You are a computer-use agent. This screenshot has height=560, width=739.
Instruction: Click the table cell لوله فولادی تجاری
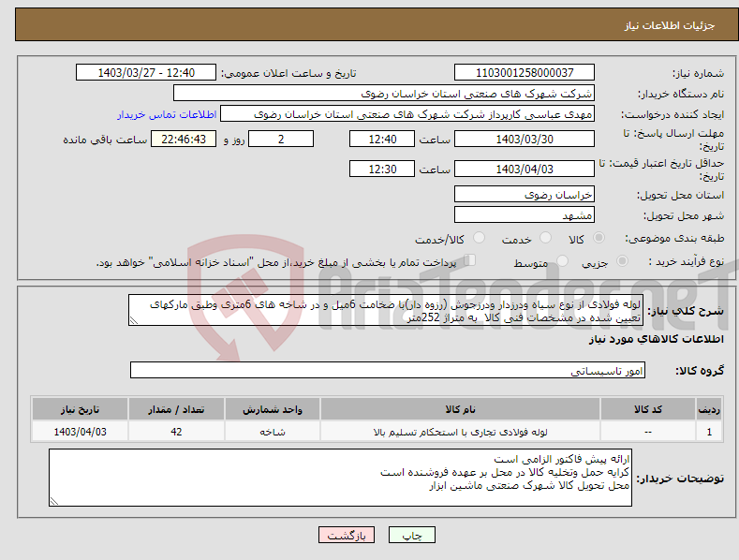(460, 432)
